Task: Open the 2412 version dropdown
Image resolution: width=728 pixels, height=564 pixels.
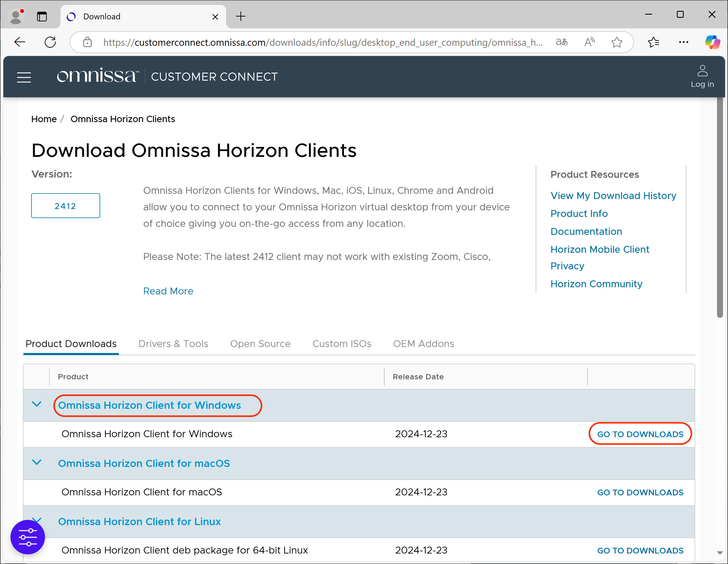Action: coord(65,206)
